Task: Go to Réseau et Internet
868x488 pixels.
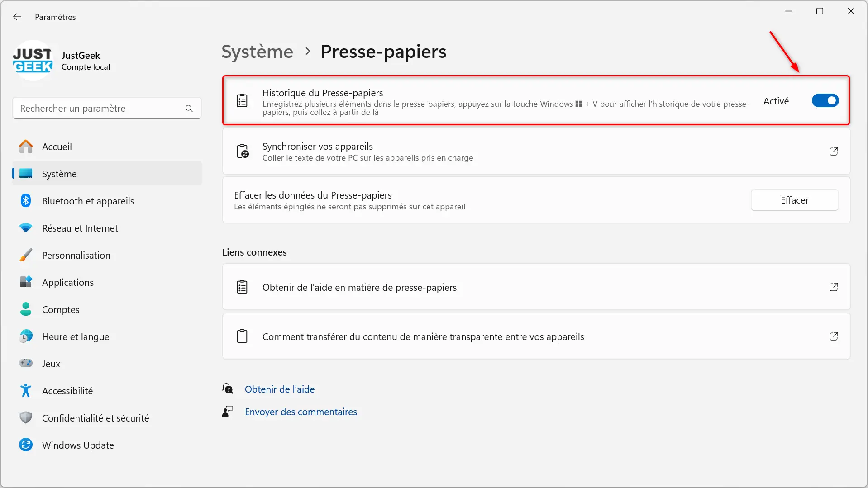Action: coord(107,228)
